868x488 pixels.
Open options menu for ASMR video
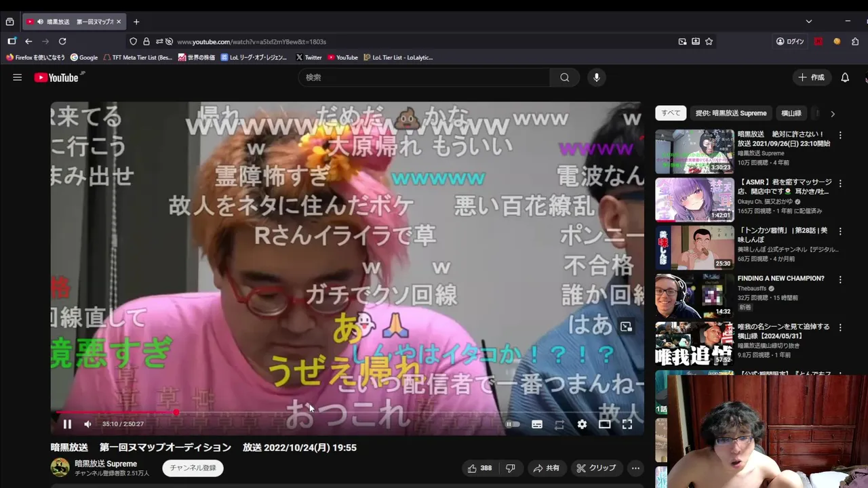840,183
